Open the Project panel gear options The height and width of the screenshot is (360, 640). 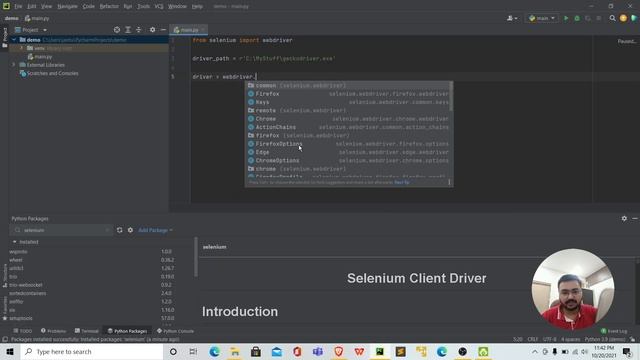[x=152, y=30]
